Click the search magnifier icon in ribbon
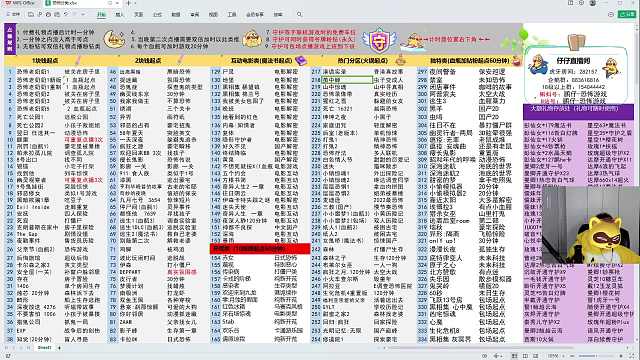640x360 pixels. click(x=299, y=14)
